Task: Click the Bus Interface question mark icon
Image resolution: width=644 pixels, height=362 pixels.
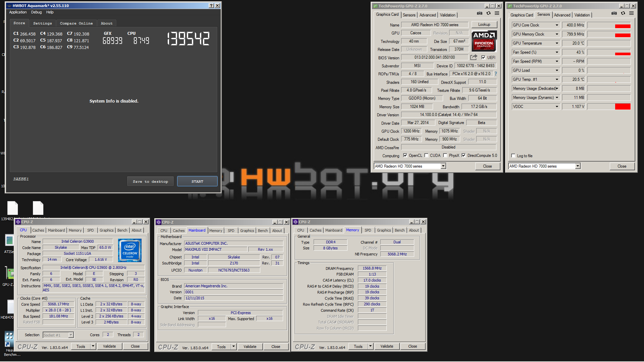Action: 496,74
